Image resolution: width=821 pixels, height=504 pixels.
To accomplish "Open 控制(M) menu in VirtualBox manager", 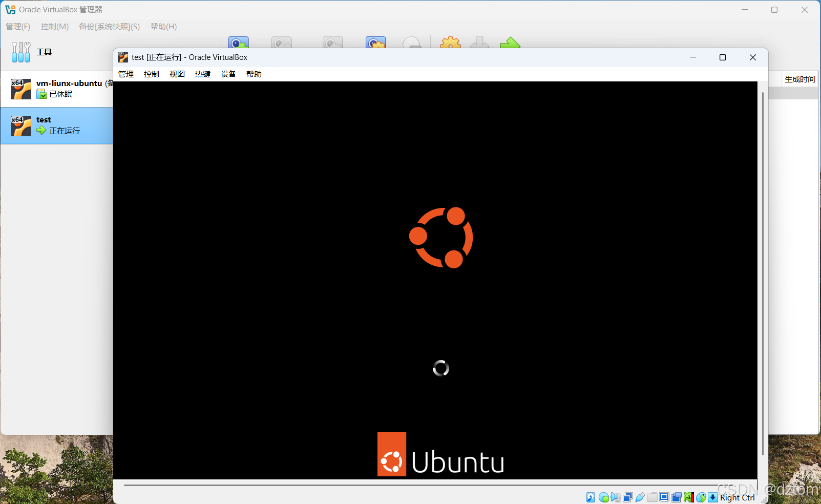I will (55, 26).
